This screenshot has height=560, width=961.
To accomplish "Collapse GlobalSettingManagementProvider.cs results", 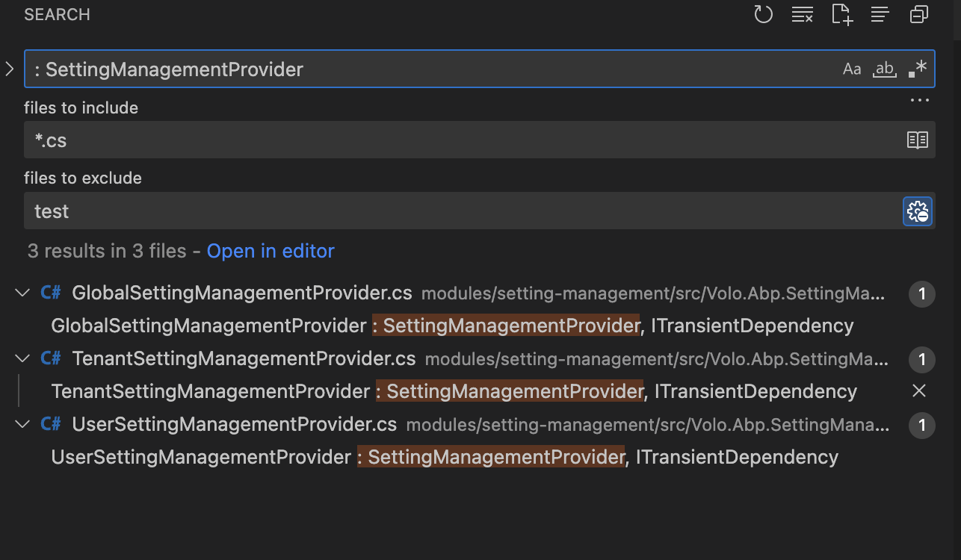I will 22,293.
